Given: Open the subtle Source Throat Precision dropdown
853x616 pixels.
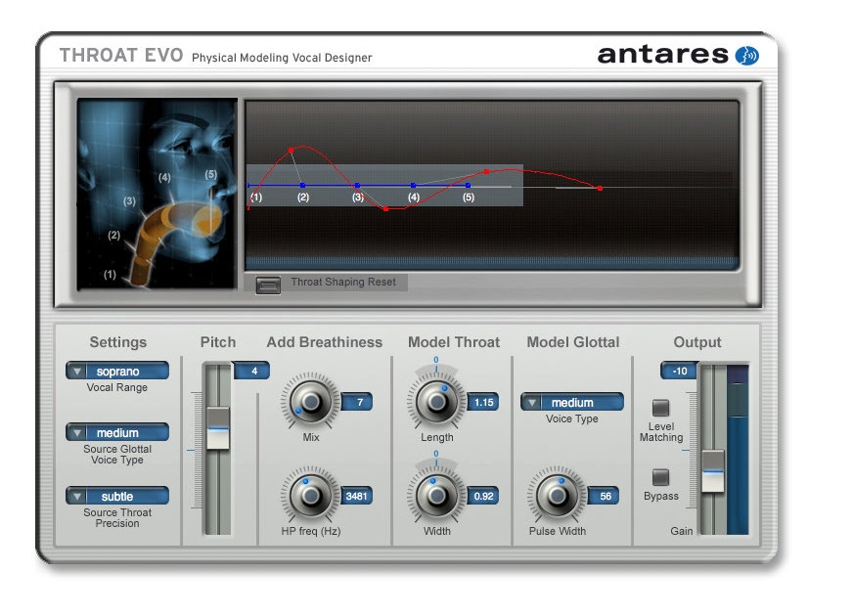Looking at the screenshot, I should click(x=117, y=497).
